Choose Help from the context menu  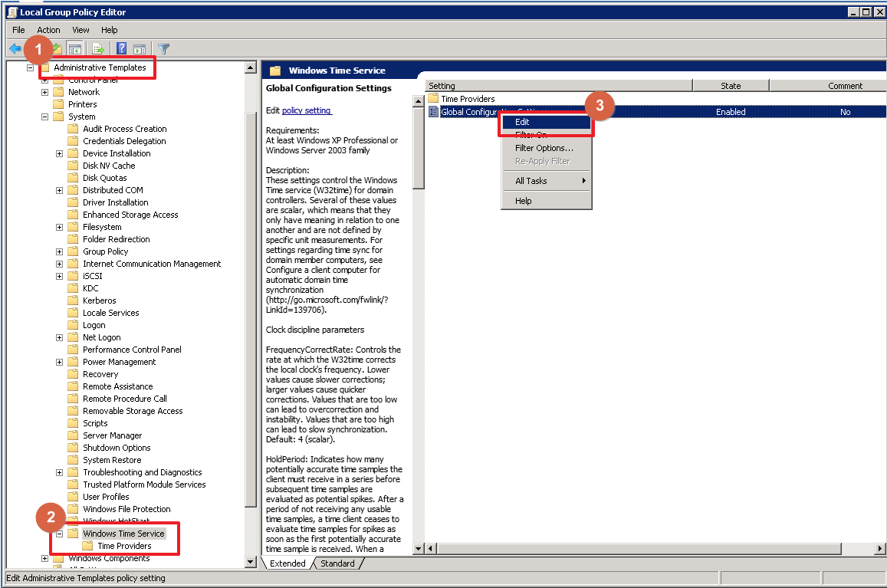coord(546,200)
